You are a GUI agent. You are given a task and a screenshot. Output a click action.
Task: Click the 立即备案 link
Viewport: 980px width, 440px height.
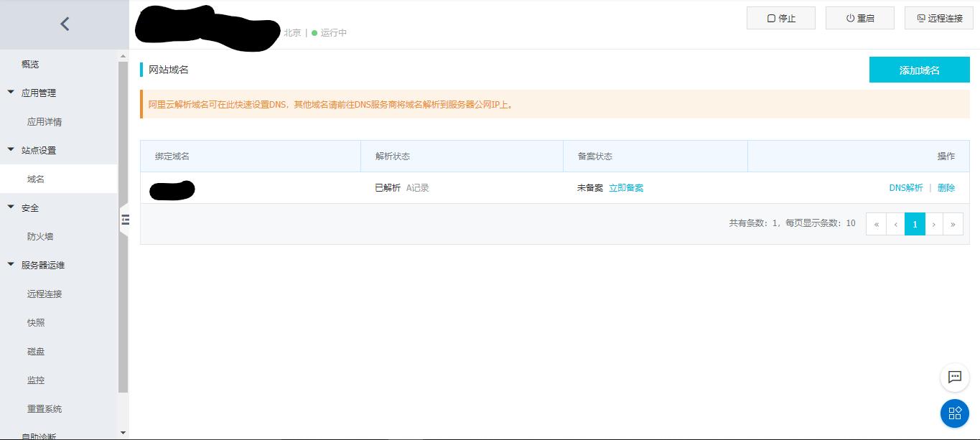[x=625, y=187]
